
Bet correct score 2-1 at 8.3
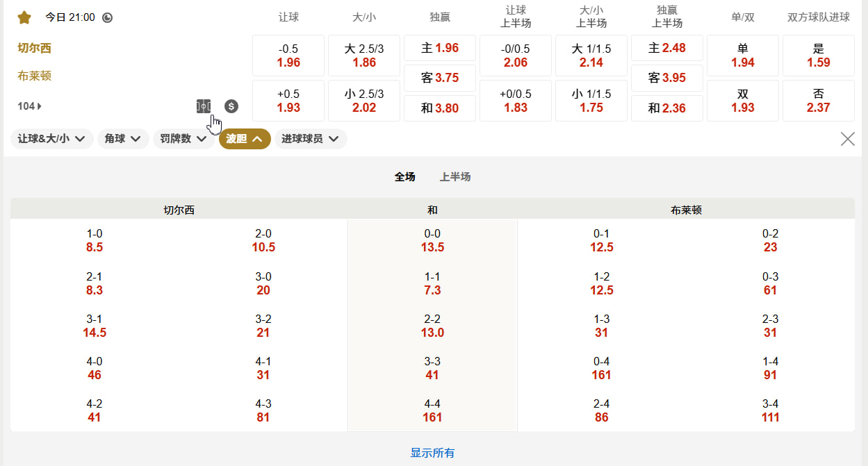(95, 283)
